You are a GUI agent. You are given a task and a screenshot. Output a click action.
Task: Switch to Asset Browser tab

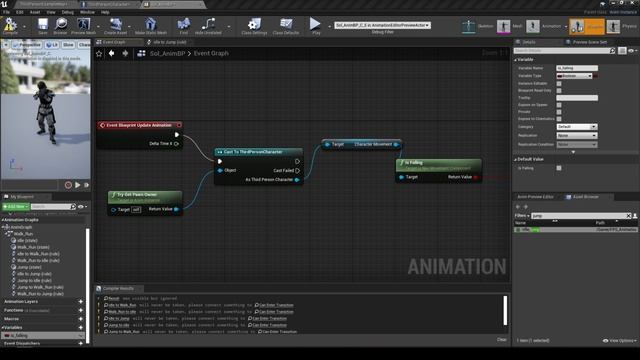click(585, 197)
